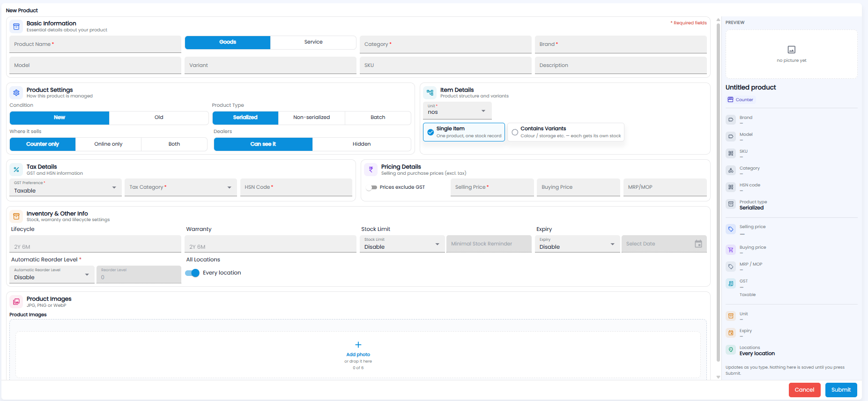This screenshot has width=868, height=401.
Task: Click the Tax Details percent icon
Action: (16, 170)
